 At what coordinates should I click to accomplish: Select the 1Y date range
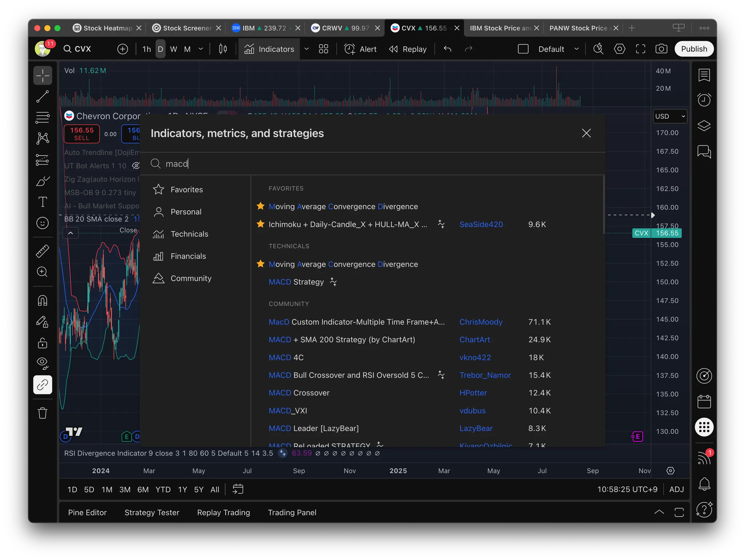[x=183, y=489]
